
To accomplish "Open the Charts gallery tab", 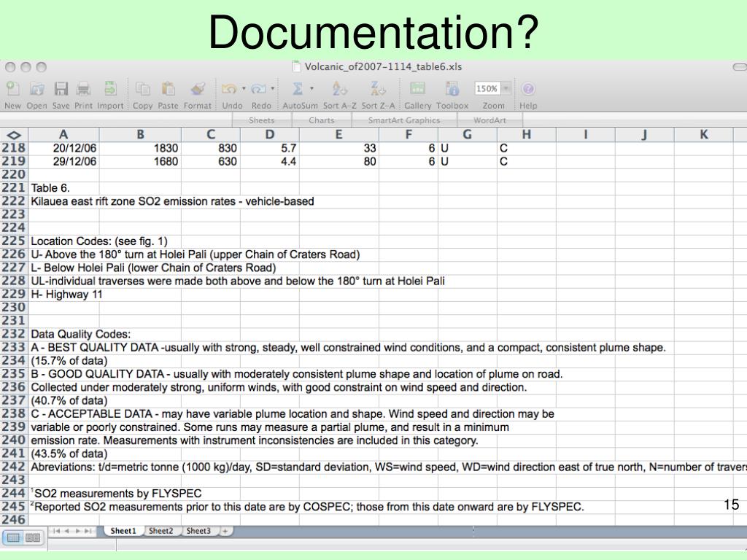I will (x=322, y=120).
